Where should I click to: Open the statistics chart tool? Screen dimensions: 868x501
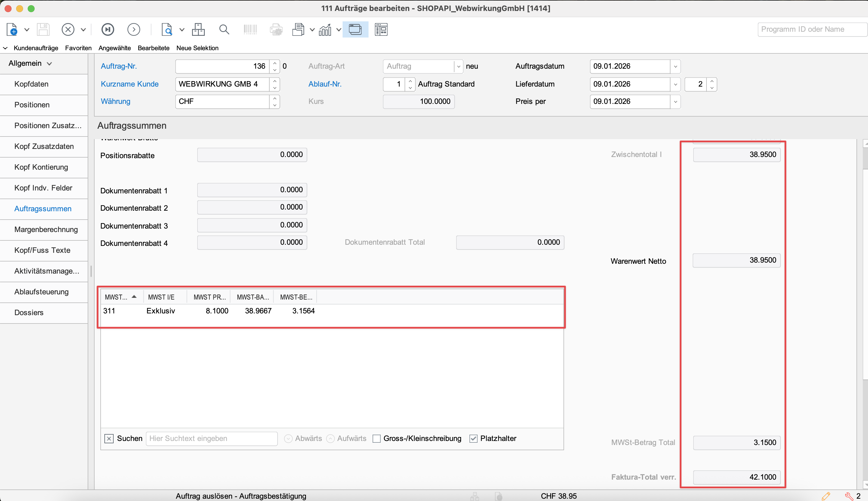point(325,29)
